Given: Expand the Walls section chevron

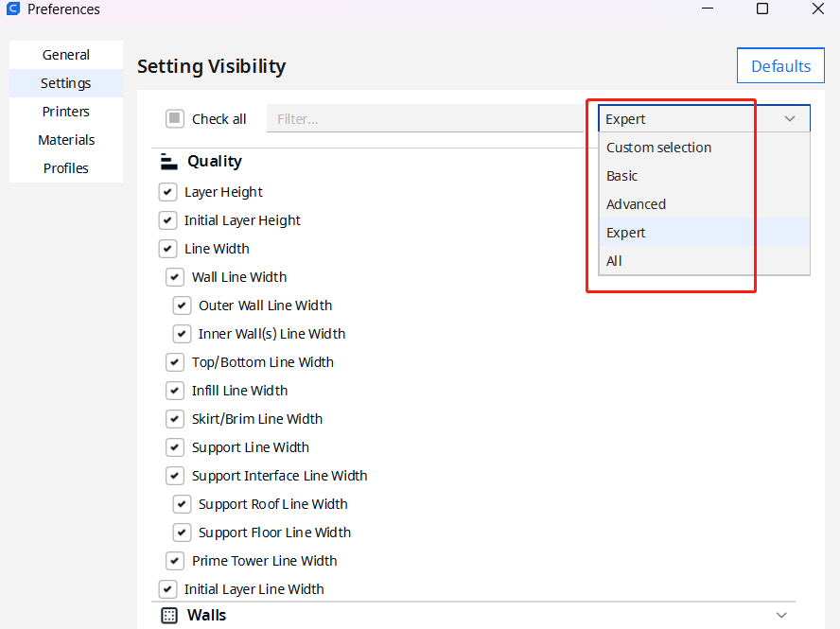Looking at the screenshot, I should pyautogui.click(x=781, y=615).
